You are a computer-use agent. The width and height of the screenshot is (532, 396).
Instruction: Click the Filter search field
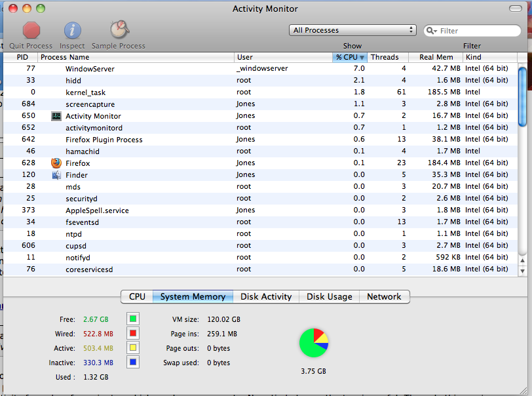tap(472, 31)
